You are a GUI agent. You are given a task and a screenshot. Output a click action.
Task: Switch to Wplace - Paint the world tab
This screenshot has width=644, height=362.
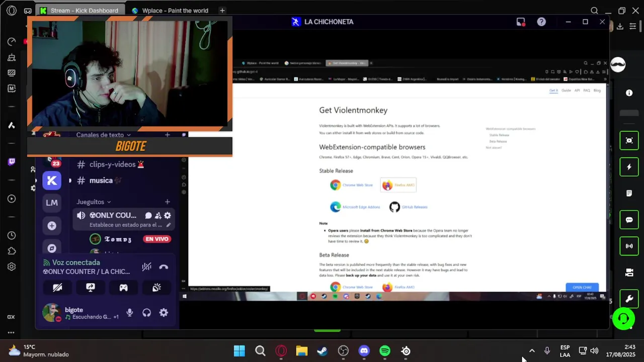(x=170, y=11)
